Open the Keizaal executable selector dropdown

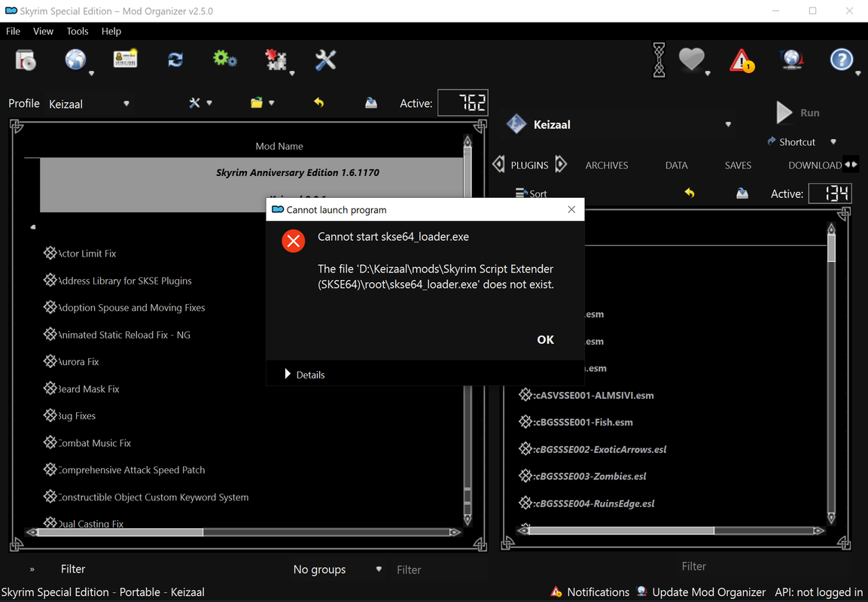pyautogui.click(x=621, y=124)
